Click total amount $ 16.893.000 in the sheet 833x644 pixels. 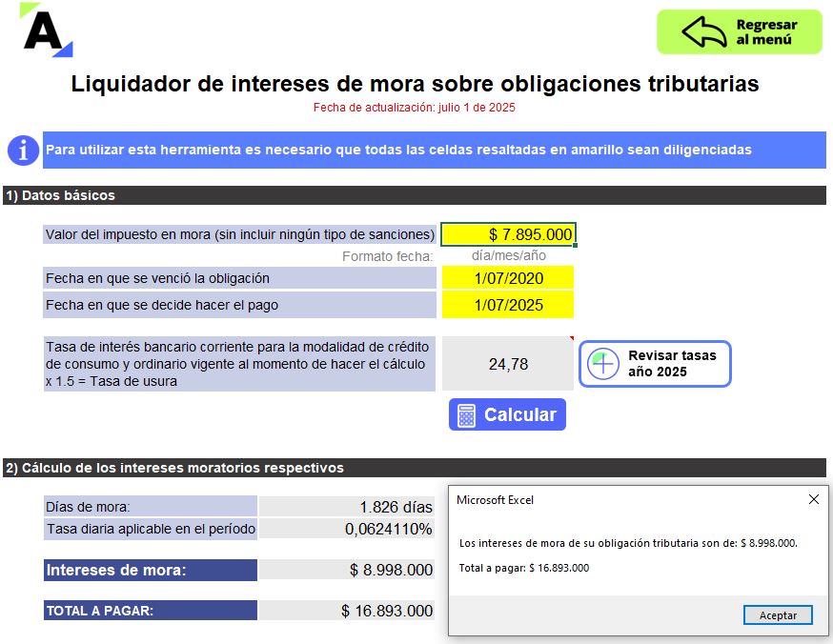387,611
